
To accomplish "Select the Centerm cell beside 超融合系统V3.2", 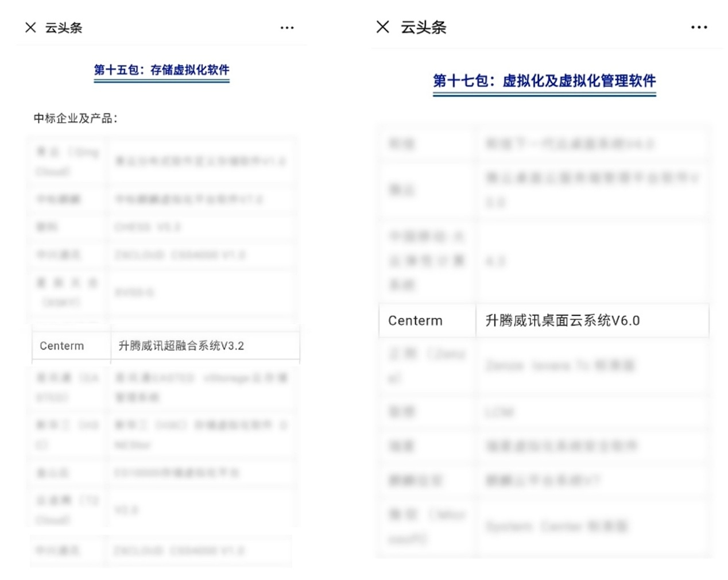I will (x=62, y=346).
